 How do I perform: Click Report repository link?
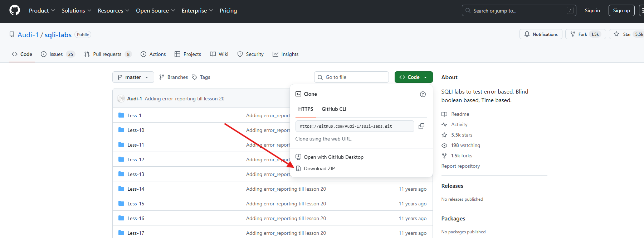click(460, 166)
